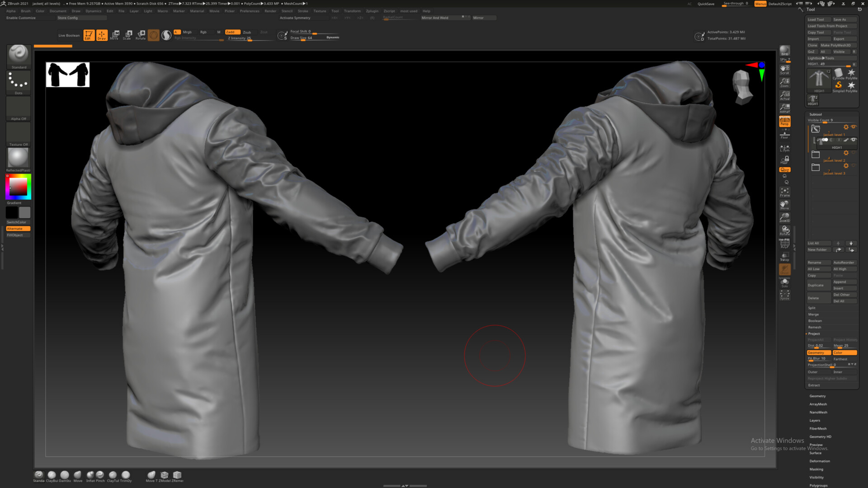The image size is (868, 488).
Task: Toggle the Jacket level 1 folder eye
Action: pyautogui.click(x=854, y=127)
